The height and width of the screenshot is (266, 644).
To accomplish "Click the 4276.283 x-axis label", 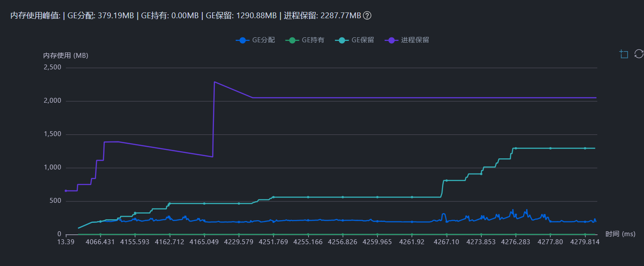I will tap(515, 242).
